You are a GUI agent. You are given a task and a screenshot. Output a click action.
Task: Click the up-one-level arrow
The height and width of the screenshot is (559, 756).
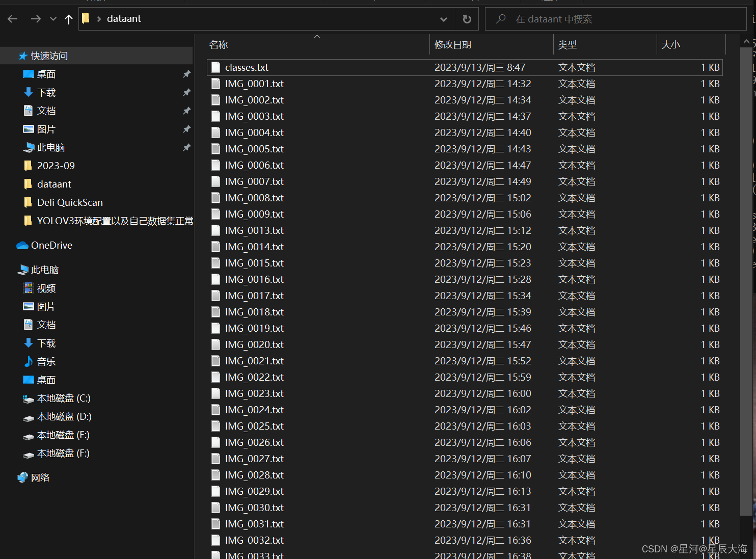point(69,19)
